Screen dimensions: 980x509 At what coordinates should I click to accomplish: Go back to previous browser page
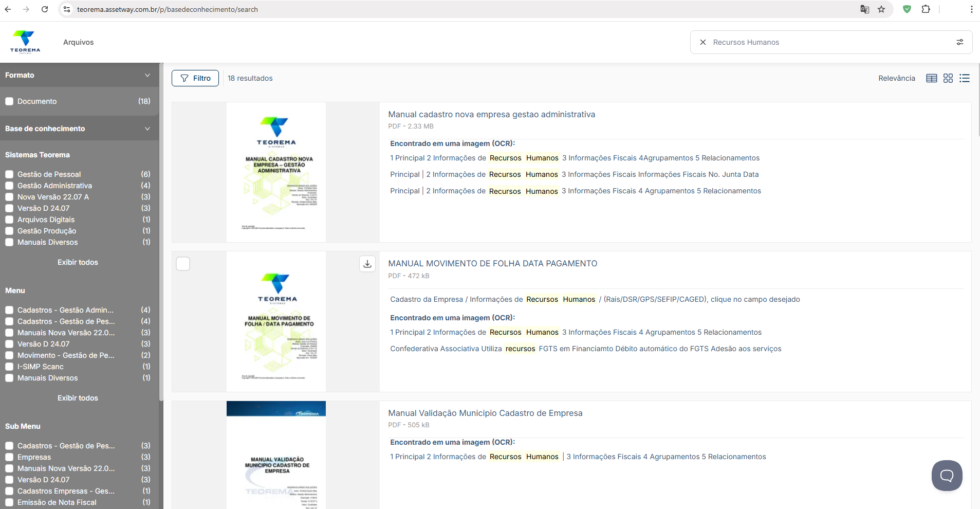point(8,9)
